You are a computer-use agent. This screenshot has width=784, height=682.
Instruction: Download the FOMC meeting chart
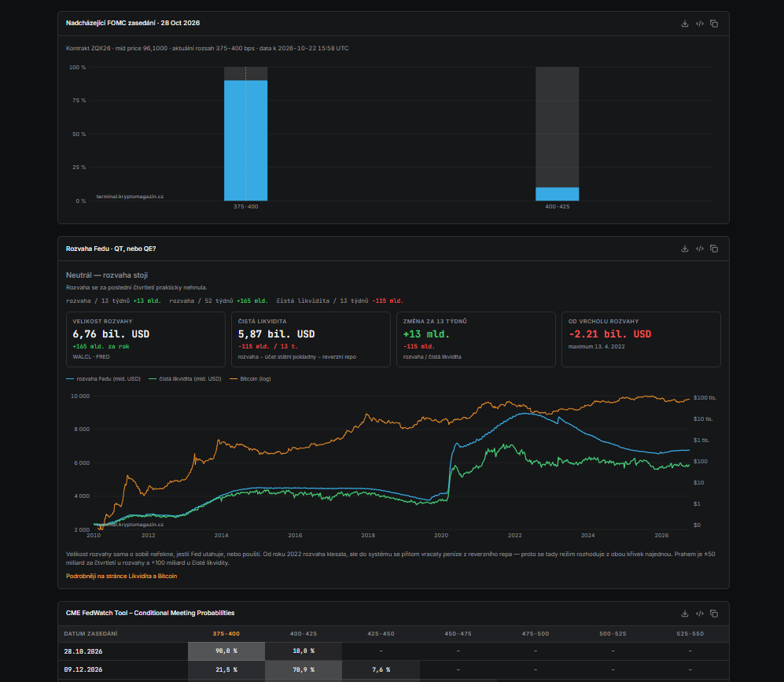pos(685,24)
